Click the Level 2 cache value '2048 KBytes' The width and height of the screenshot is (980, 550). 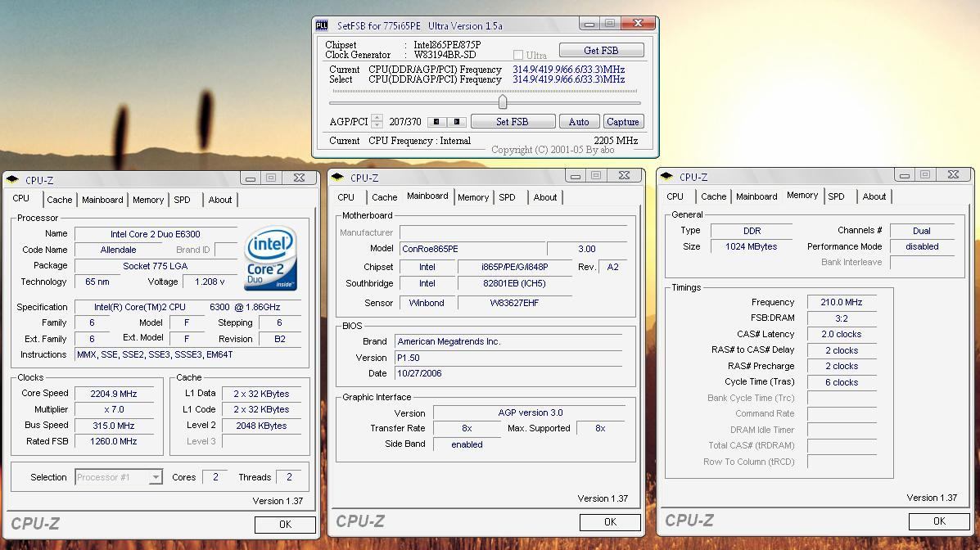tap(261, 426)
